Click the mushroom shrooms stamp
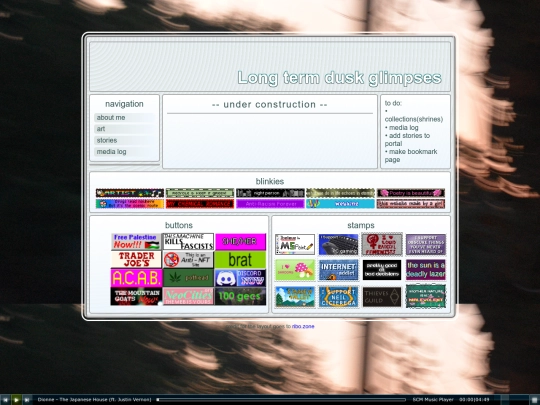This screenshot has width=540, height=405. (295, 270)
